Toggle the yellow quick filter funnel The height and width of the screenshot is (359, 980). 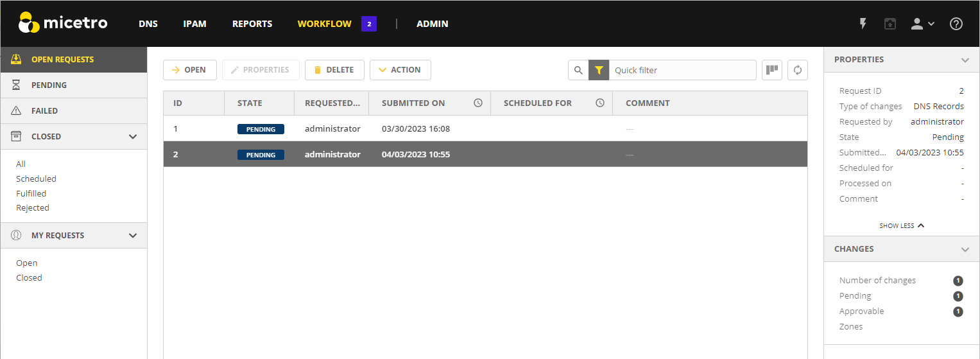pyautogui.click(x=599, y=70)
